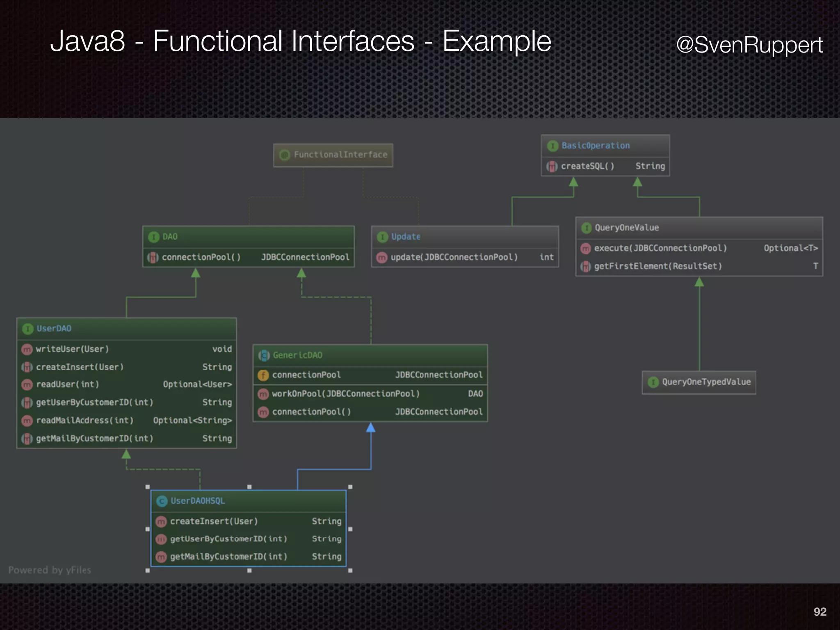Image resolution: width=840 pixels, height=630 pixels.
Task: Click the GenericDAO connectionPool() method icon
Action: 263,412
